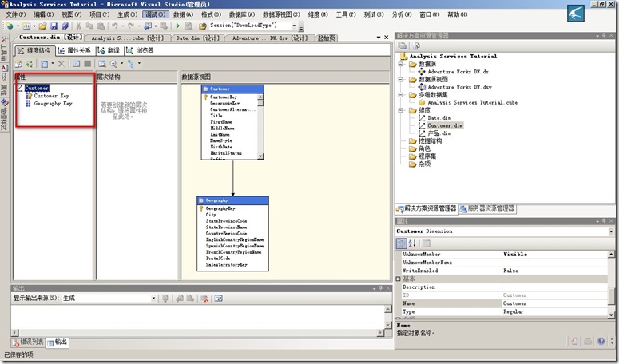Switch to 属性关系 tab
Image resolution: width=619 pixels, height=364 pixels.
coord(75,50)
